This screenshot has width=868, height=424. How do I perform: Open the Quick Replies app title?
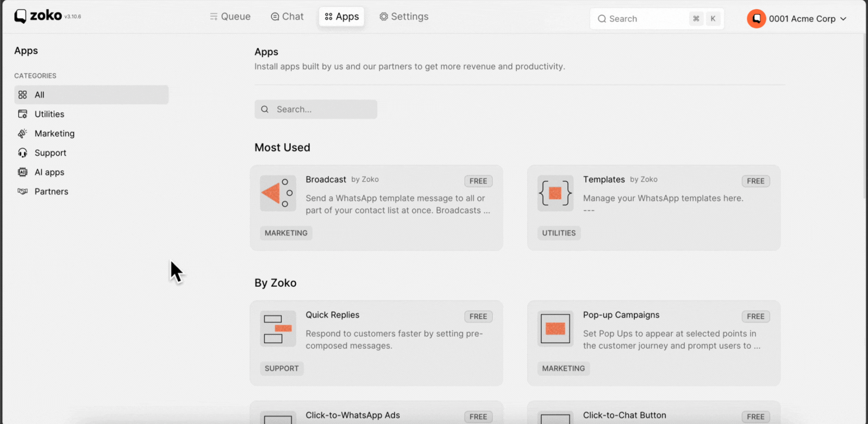332,315
